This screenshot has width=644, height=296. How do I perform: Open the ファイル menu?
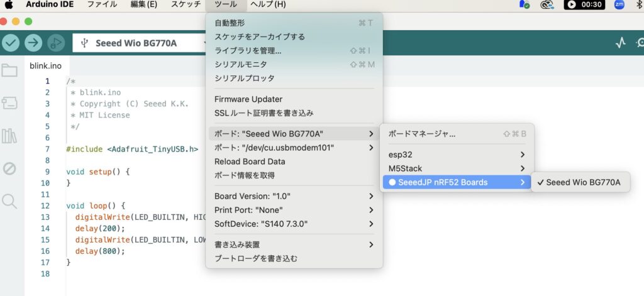click(x=102, y=4)
